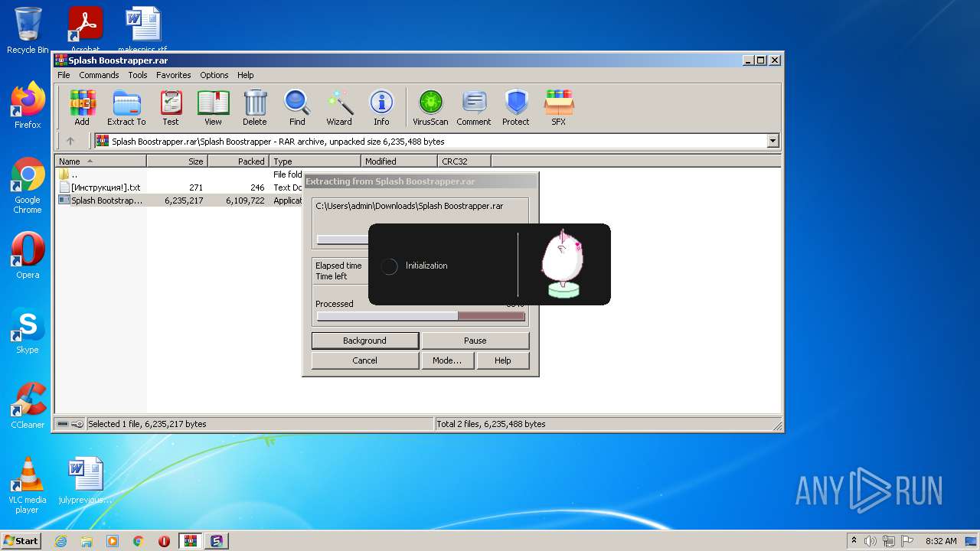Click the Test archive icon
The image size is (980, 551).
pyautogui.click(x=171, y=107)
